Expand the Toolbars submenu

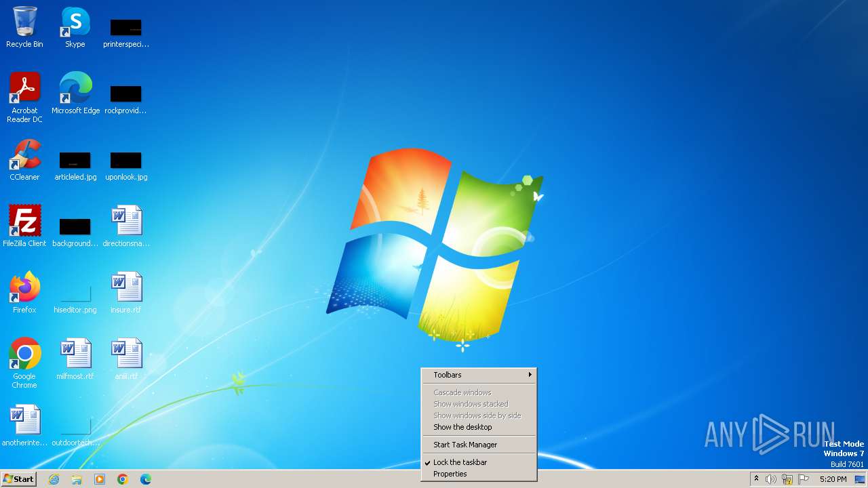479,375
